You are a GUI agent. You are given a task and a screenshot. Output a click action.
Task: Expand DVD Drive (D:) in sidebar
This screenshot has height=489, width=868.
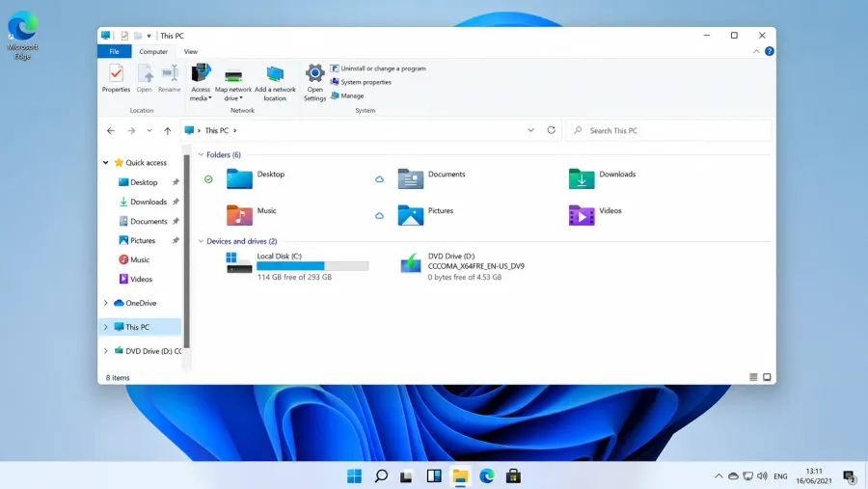(x=106, y=351)
